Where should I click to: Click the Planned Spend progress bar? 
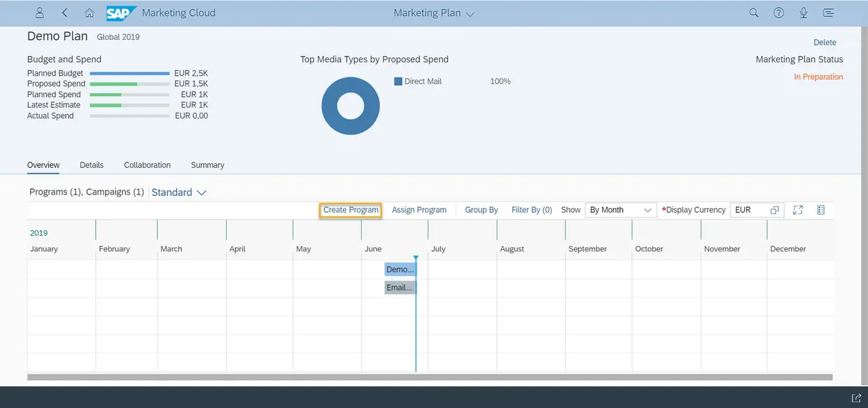[x=129, y=94]
